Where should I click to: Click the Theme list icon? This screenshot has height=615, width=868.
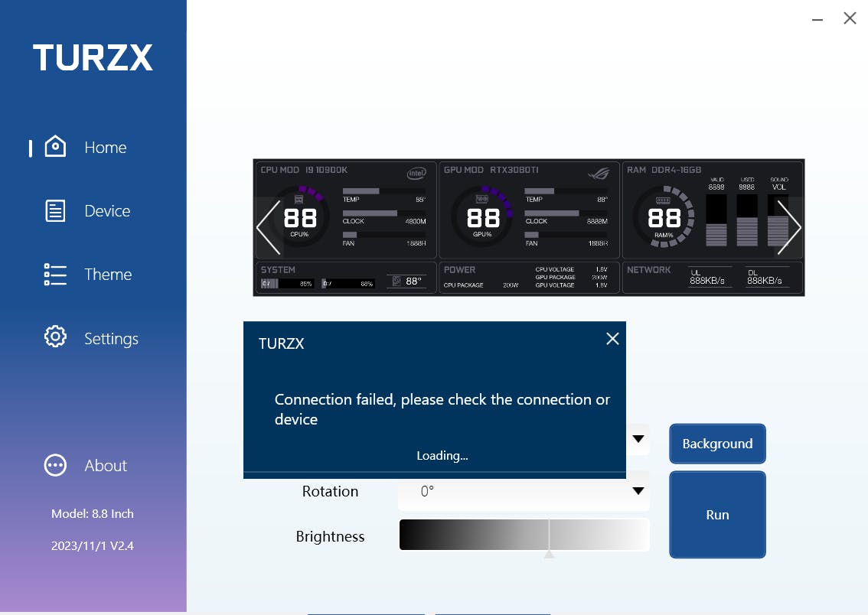pos(55,273)
